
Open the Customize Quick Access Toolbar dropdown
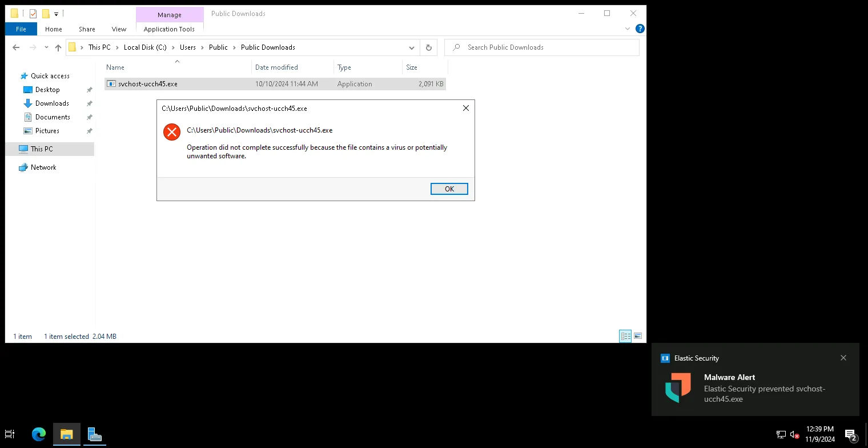[x=57, y=14]
